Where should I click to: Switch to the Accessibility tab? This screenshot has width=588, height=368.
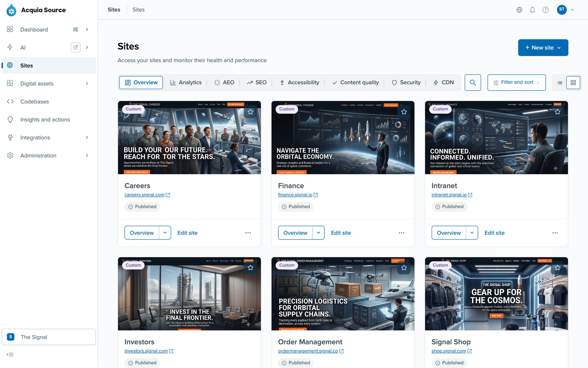click(x=299, y=82)
